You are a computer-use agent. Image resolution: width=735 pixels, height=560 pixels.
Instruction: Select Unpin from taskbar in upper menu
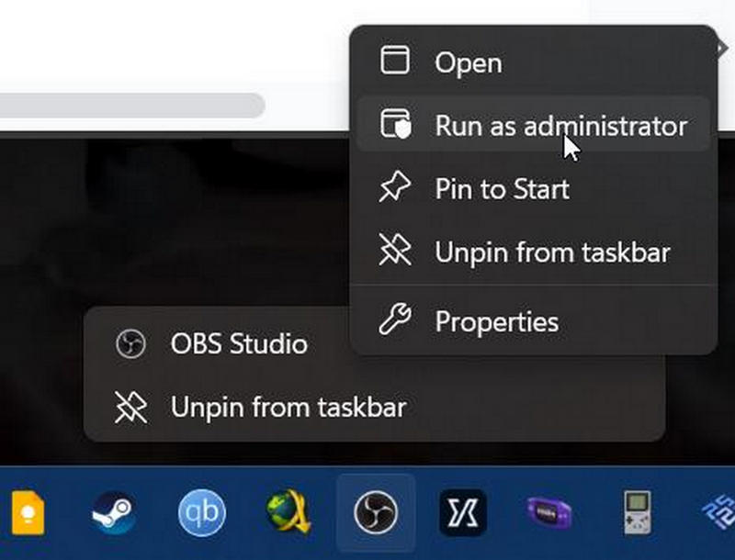click(534, 252)
